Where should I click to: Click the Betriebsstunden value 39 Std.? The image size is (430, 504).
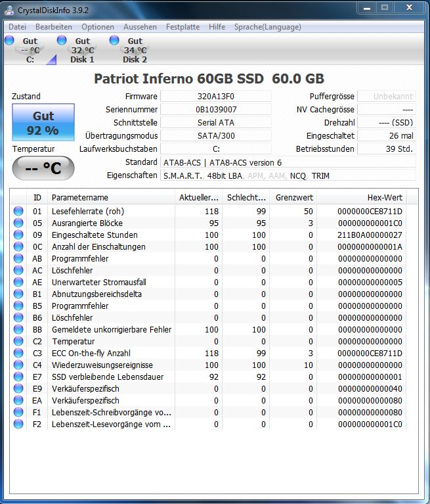pos(386,149)
